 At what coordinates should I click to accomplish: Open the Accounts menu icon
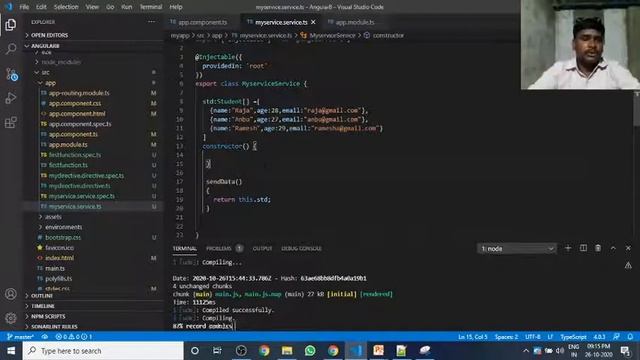[x=11, y=294]
